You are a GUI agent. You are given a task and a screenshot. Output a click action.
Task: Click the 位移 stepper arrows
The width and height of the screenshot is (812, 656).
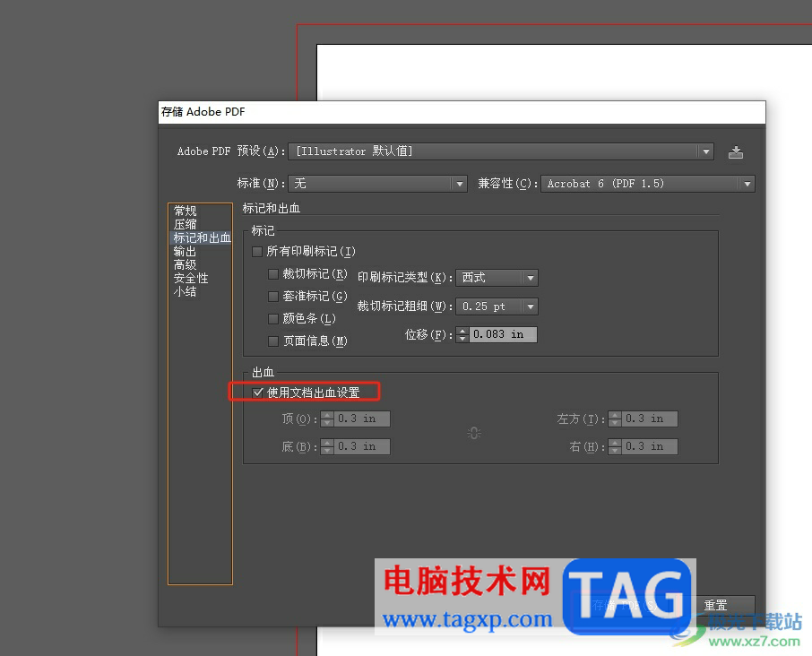click(462, 334)
